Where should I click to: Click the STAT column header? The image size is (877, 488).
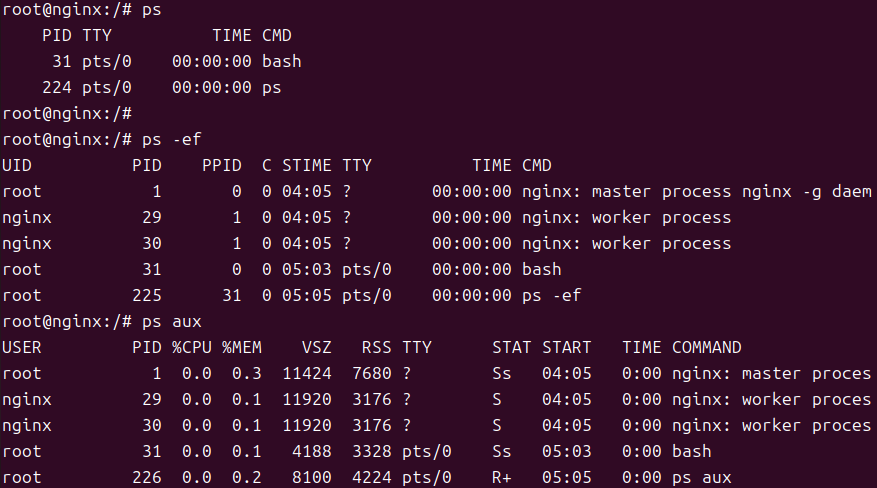pyautogui.click(x=511, y=348)
